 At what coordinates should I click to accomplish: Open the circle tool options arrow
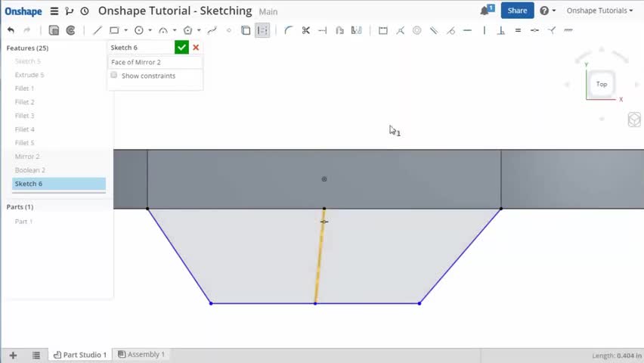click(150, 30)
